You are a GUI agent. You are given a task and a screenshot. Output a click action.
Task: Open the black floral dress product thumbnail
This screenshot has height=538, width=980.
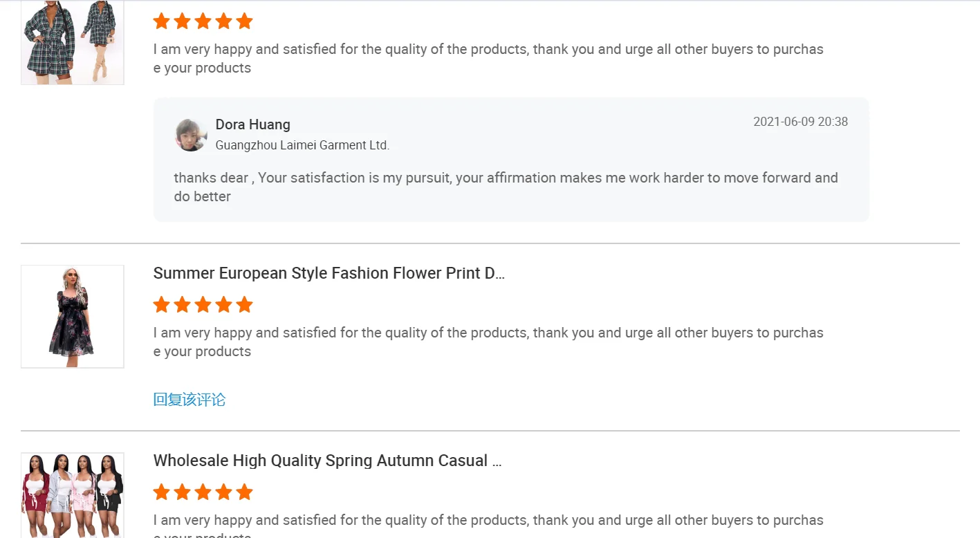(72, 316)
